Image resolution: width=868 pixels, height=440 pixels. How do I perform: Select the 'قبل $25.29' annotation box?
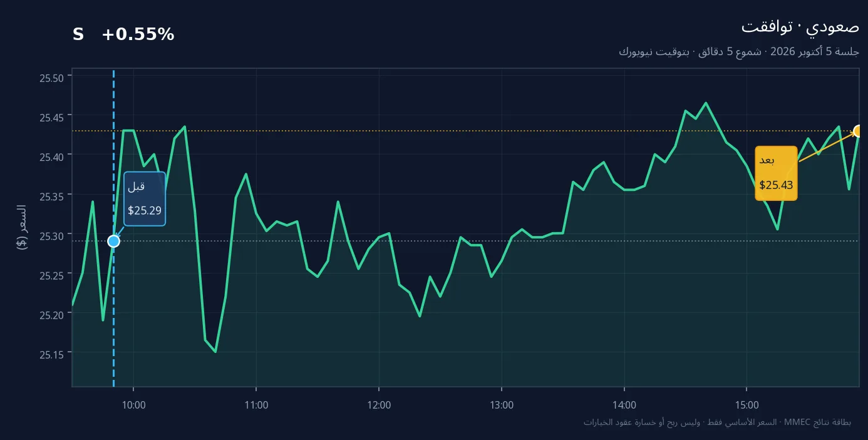[x=145, y=198]
